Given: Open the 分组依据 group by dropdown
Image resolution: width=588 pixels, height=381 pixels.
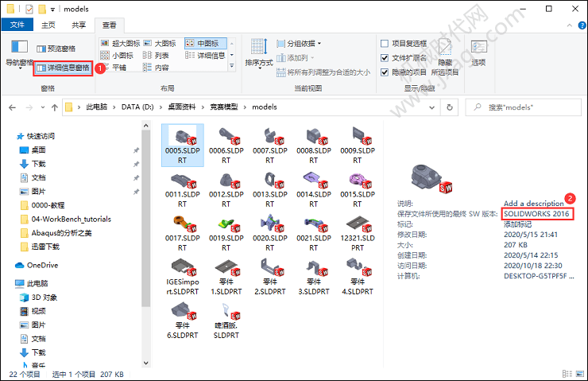Looking at the screenshot, I should click(299, 44).
